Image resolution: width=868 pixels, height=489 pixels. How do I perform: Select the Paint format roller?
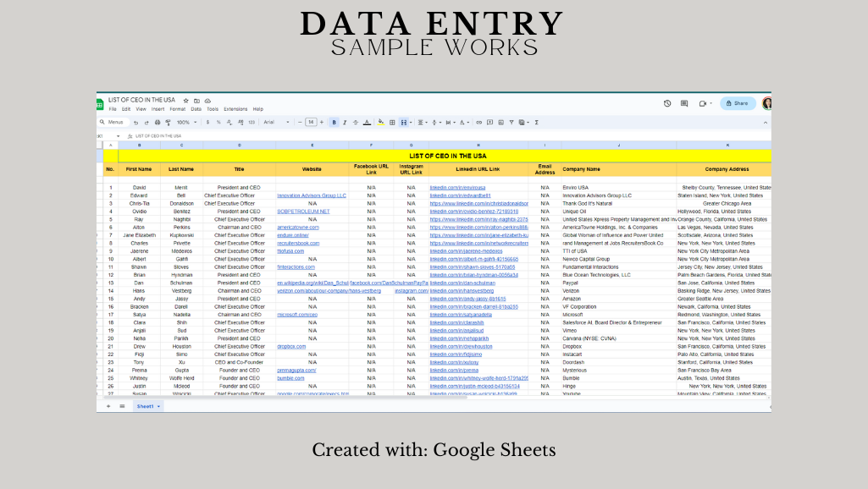point(168,122)
